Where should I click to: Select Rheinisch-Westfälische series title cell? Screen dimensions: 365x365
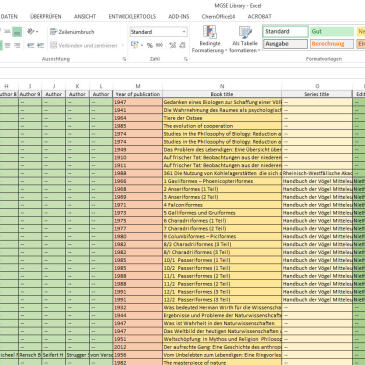point(317,173)
